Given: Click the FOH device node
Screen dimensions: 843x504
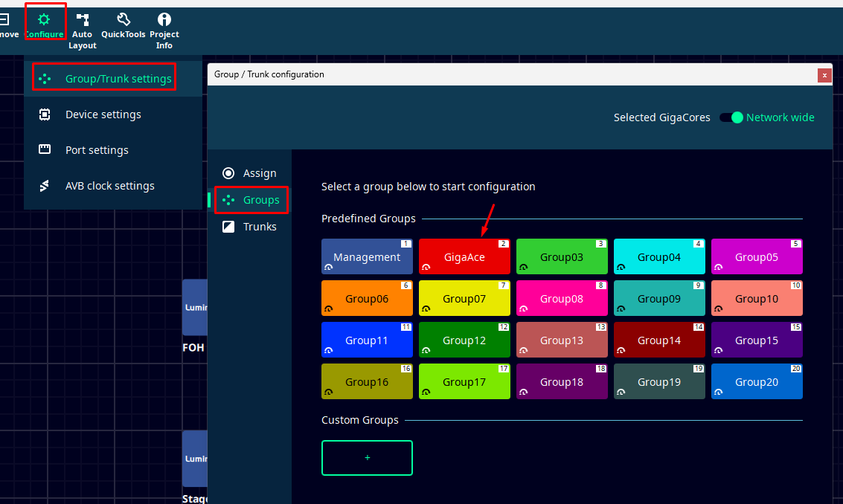Looking at the screenshot, I should [194, 308].
